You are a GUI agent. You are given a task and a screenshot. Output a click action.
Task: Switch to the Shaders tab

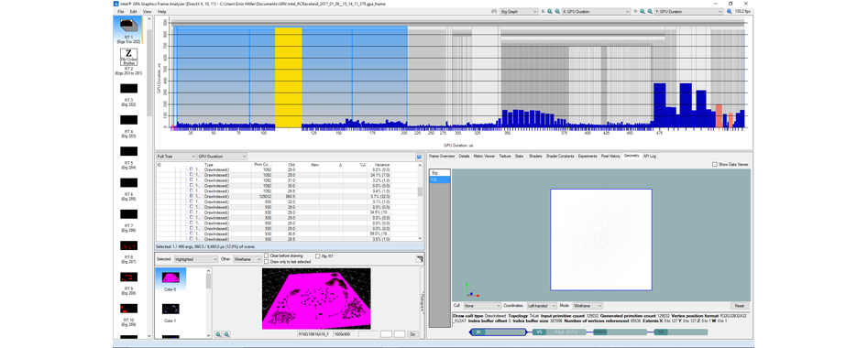coord(534,156)
